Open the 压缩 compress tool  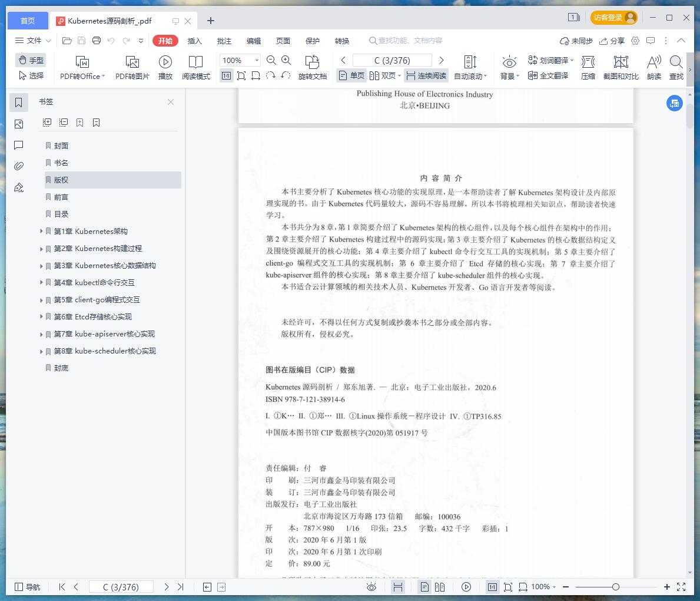point(588,68)
